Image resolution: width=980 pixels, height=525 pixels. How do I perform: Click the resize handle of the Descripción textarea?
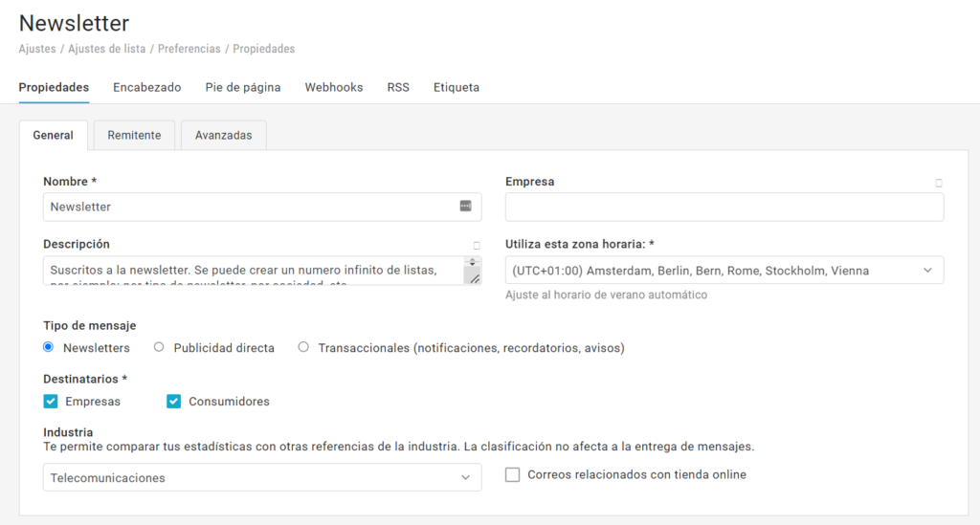click(x=474, y=278)
